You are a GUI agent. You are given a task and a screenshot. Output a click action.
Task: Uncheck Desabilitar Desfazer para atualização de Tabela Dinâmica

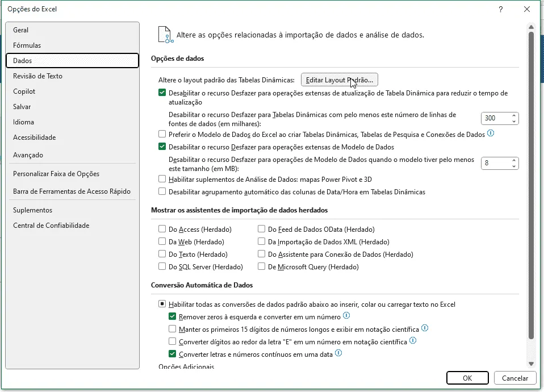pyautogui.click(x=162, y=93)
